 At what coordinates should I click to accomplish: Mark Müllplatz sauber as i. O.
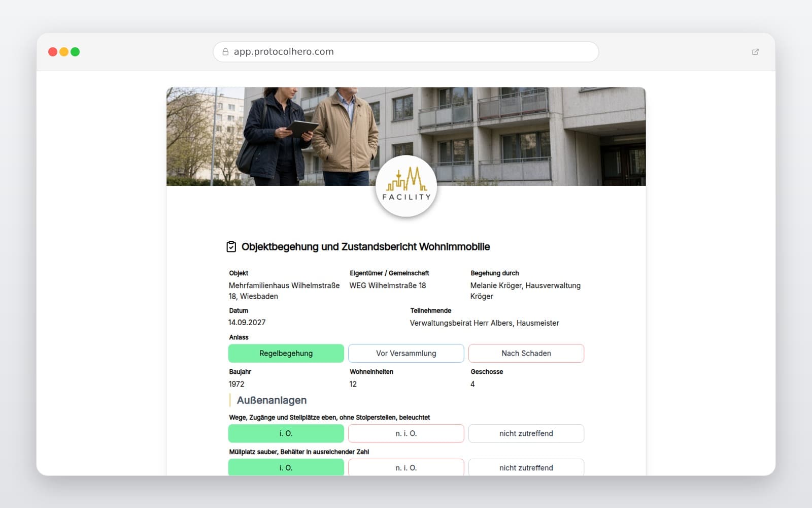[286, 467]
